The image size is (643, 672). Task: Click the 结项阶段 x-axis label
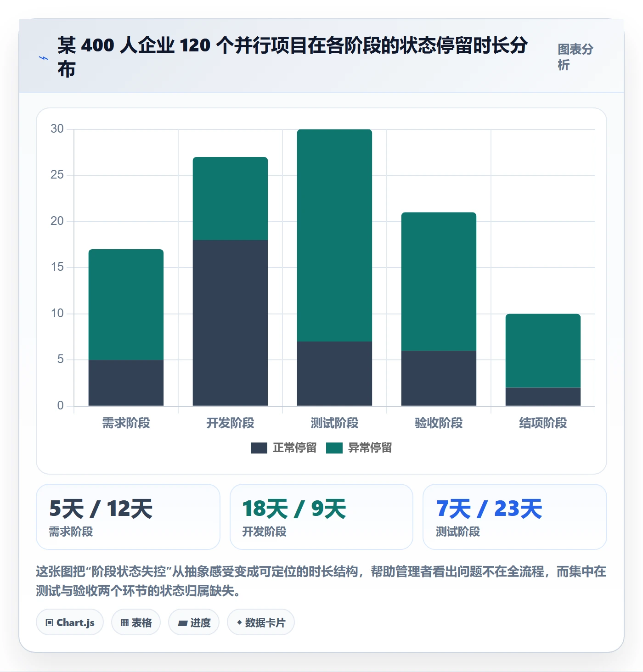click(x=543, y=423)
